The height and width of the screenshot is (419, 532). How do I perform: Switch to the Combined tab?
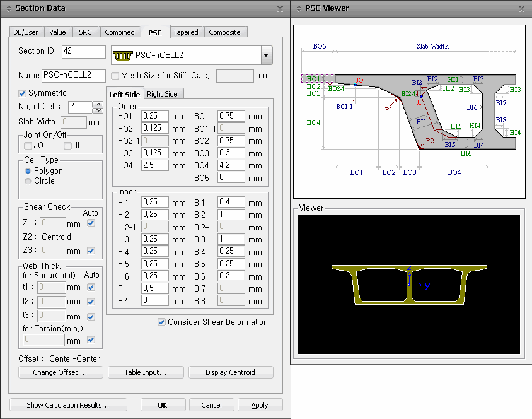tap(120, 32)
